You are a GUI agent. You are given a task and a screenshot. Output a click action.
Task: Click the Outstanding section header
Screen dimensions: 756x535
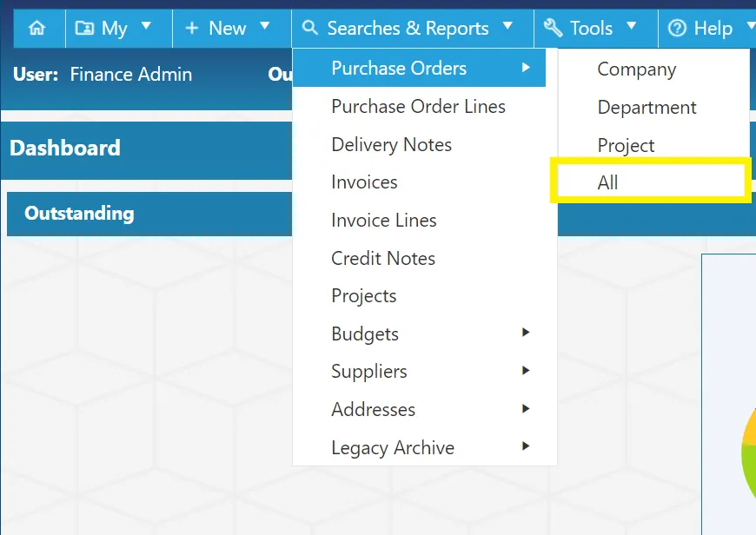pyautogui.click(x=80, y=214)
